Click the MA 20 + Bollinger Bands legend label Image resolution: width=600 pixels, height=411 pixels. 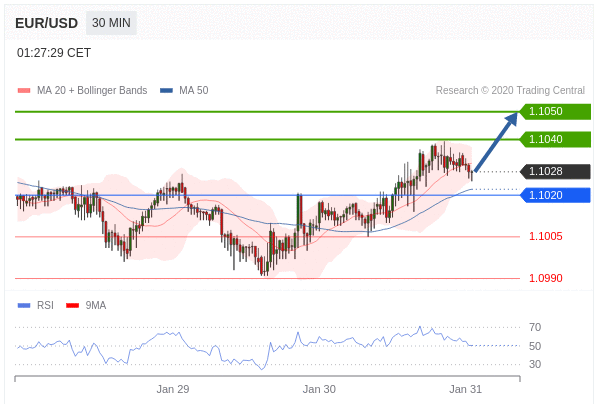(92, 90)
